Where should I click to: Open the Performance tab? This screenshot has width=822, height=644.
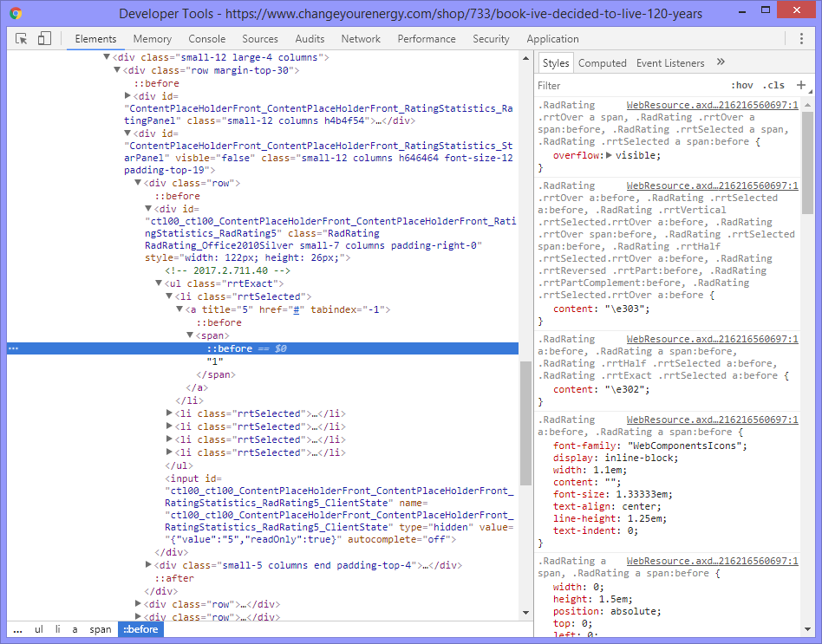(427, 39)
